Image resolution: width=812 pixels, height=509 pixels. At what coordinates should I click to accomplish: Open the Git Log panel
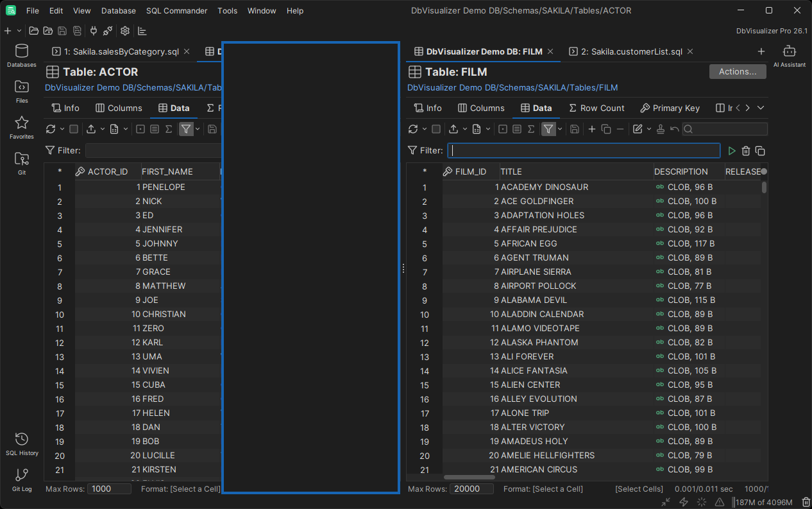(x=22, y=480)
